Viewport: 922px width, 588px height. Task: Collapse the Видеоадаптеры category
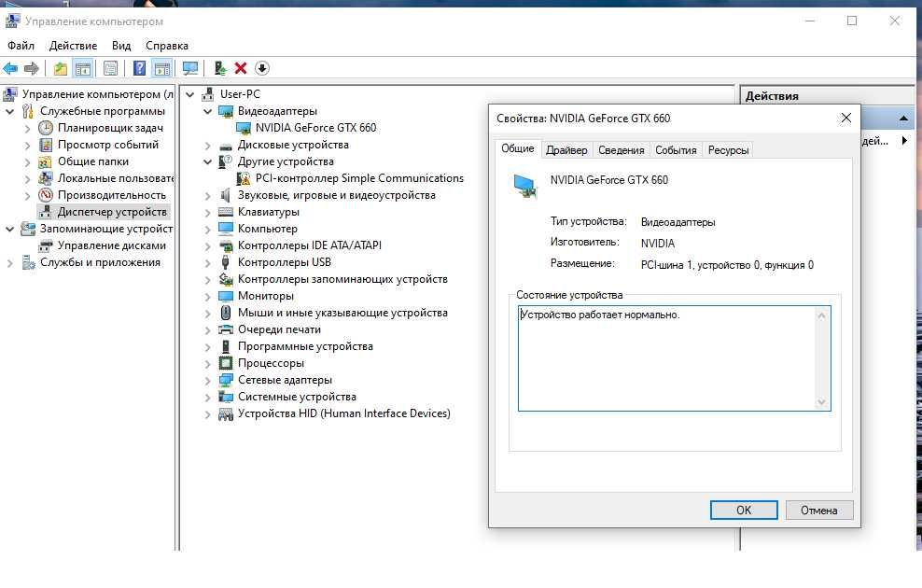click(x=207, y=111)
